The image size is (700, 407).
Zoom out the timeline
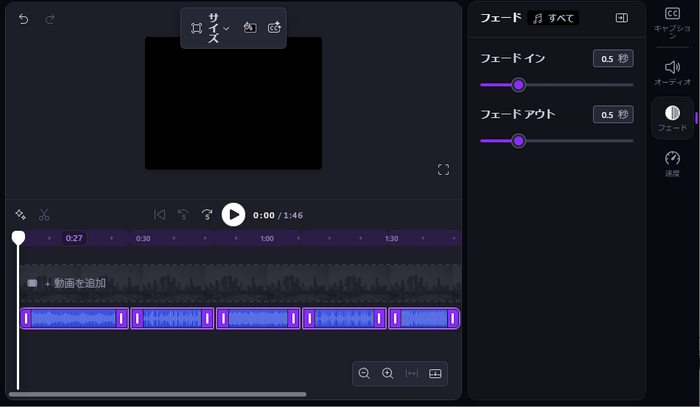point(364,373)
